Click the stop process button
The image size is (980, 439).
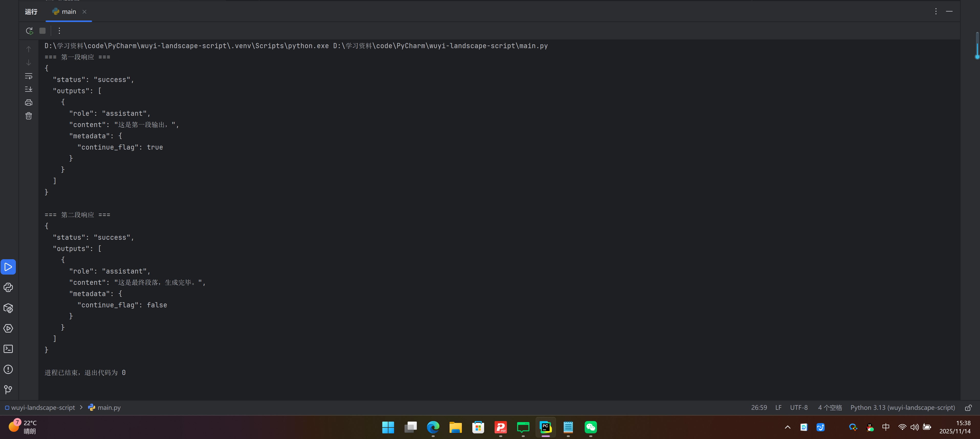[x=43, y=31]
